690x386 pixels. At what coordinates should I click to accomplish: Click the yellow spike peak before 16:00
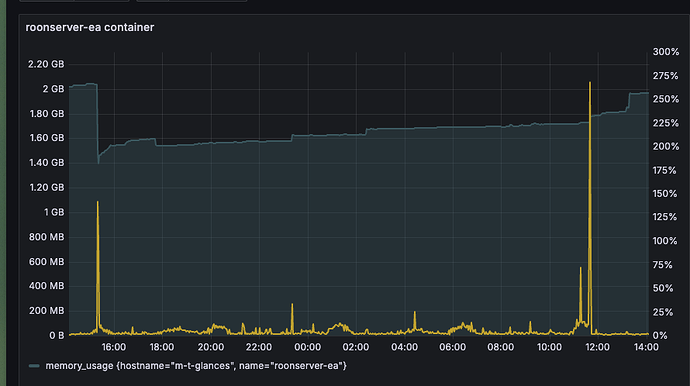98,202
